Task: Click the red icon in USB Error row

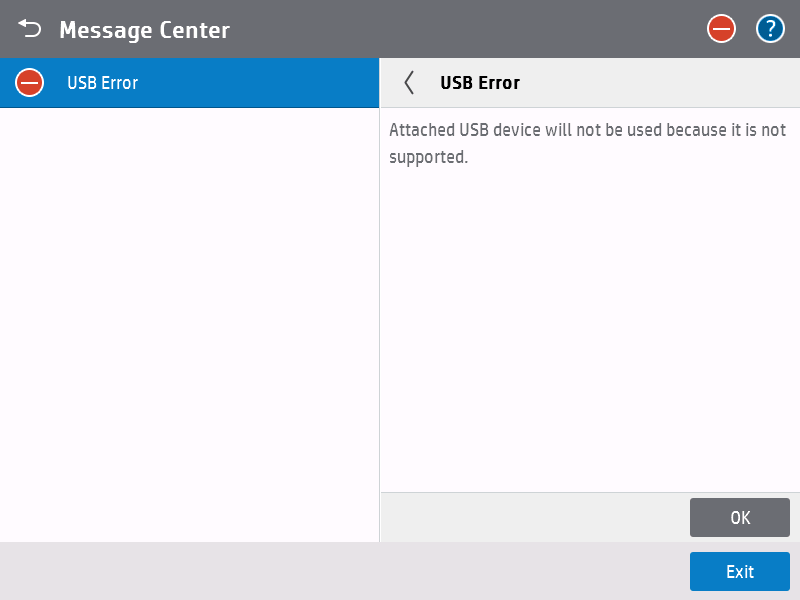Action: tap(30, 83)
